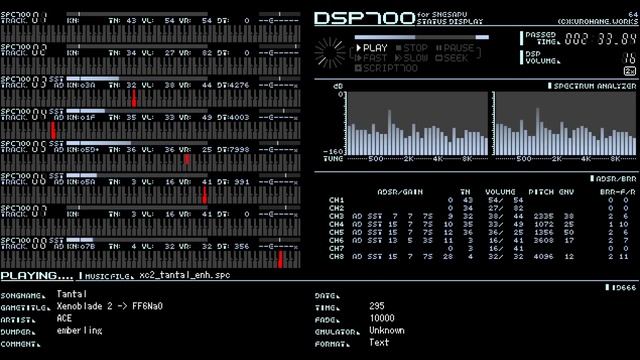The width and height of the screenshot is (640, 360).
Task: Click CH3 pitch value 2335
Action: click(x=543, y=216)
